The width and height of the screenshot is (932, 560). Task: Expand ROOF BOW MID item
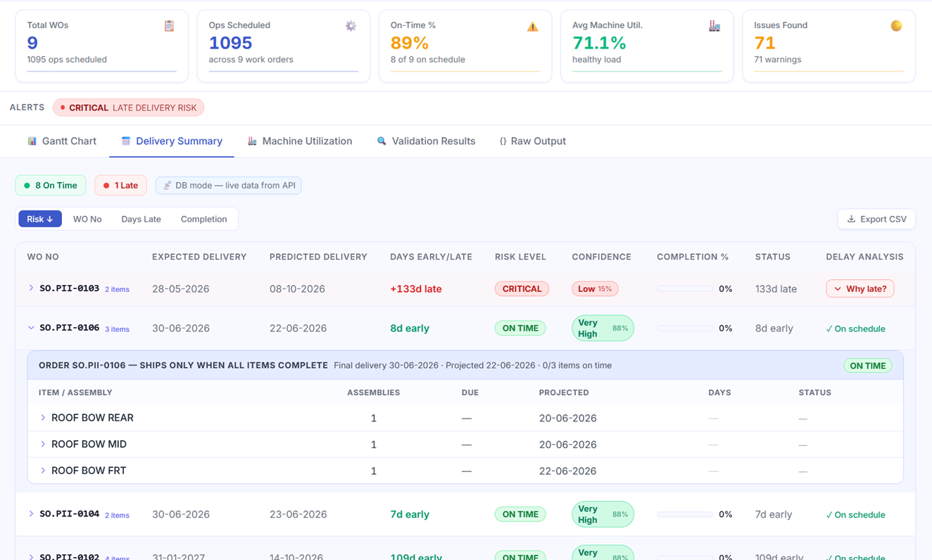click(43, 444)
